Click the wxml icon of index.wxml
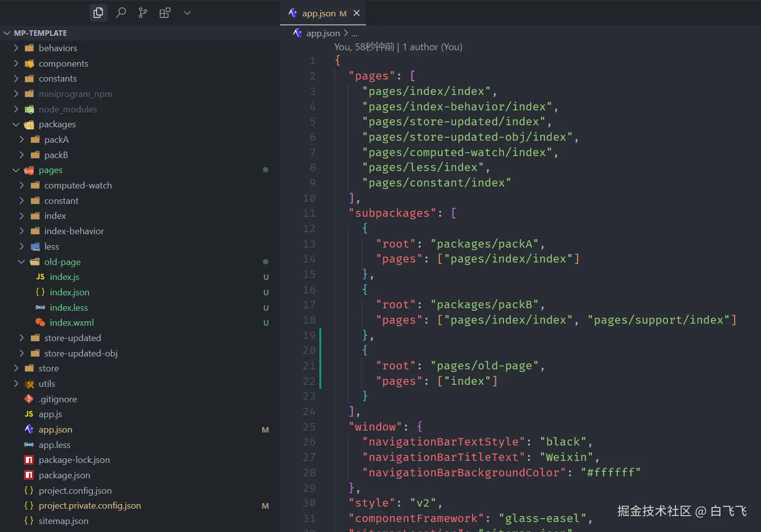Viewport: 761px width, 532px height. 40,323
